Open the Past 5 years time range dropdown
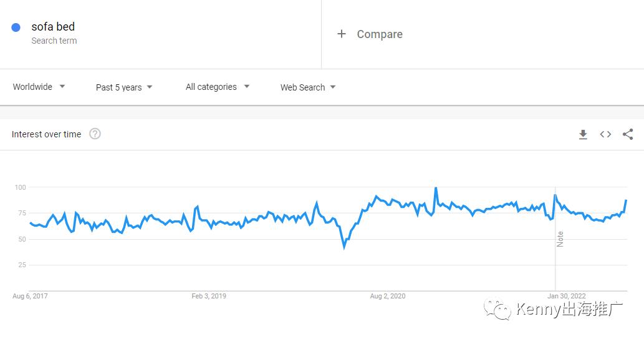Screen dimensions: 644x339 pos(124,87)
